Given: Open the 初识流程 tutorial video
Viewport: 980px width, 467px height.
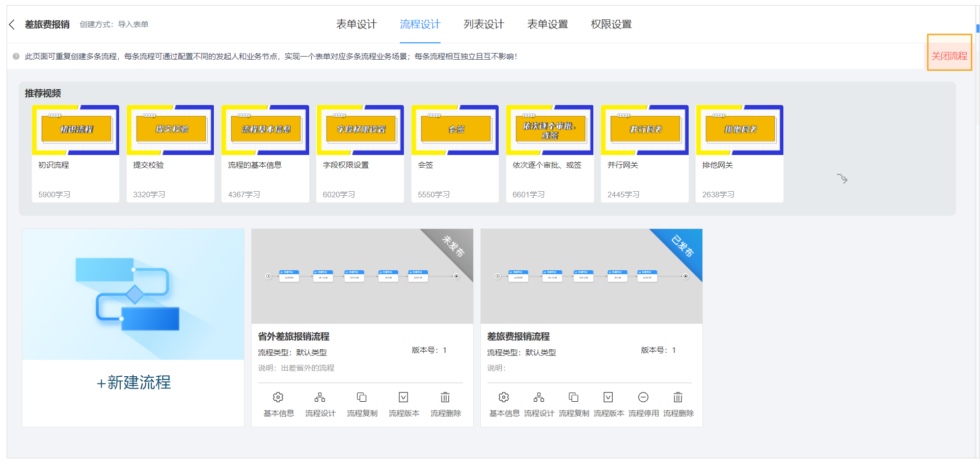Looking at the screenshot, I should coord(75,129).
